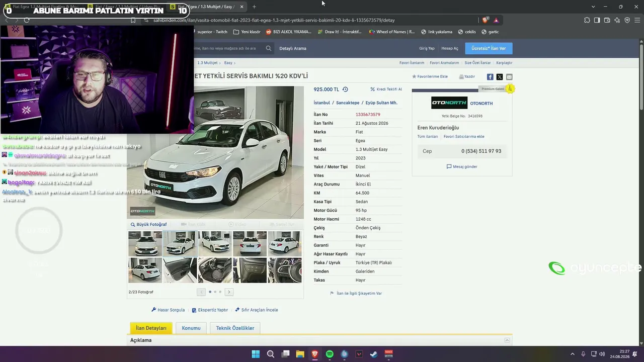Click the site search magnifier icon
This screenshot has width=644, height=362.
click(x=269, y=48)
